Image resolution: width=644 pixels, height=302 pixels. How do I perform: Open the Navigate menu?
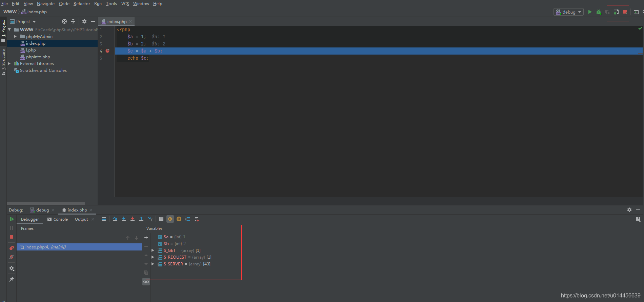click(x=45, y=4)
